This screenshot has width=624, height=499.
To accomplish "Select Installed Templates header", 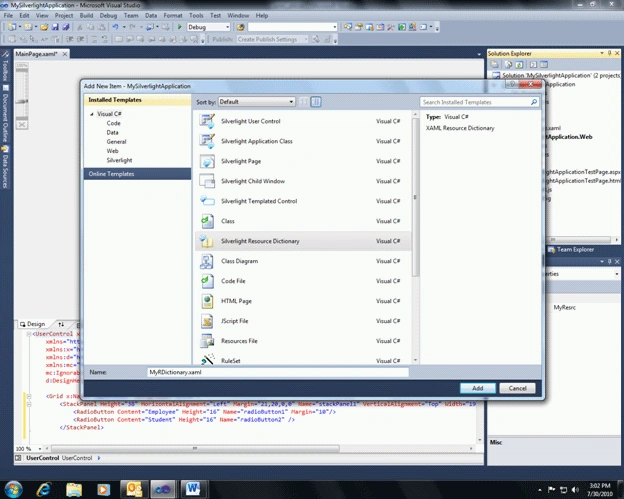I will [137, 100].
